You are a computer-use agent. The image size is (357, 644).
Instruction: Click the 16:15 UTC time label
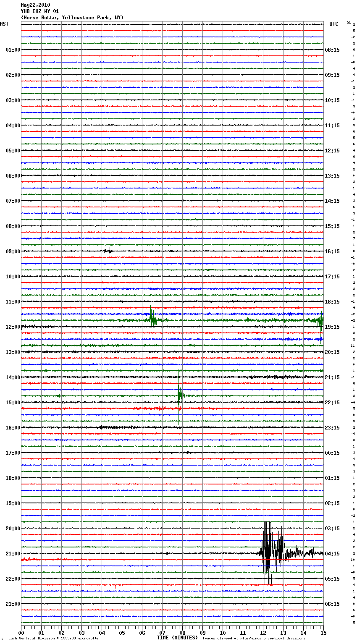(332, 251)
